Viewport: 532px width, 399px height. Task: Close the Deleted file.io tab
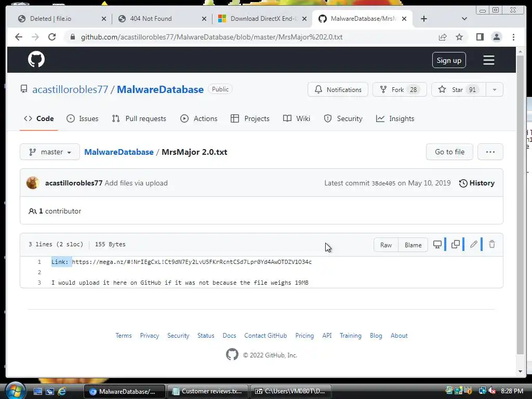coord(104,19)
